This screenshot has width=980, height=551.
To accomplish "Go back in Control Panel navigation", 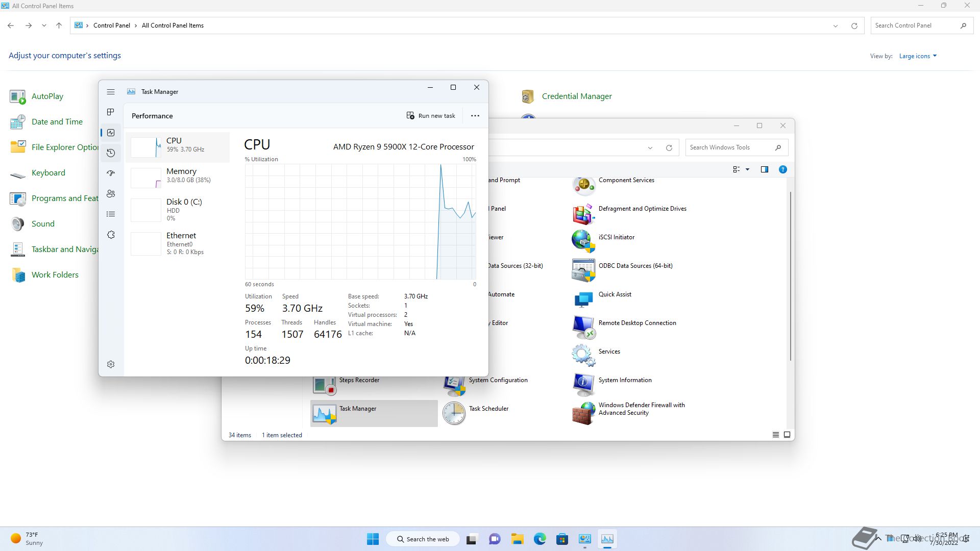I will (x=11, y=26).
